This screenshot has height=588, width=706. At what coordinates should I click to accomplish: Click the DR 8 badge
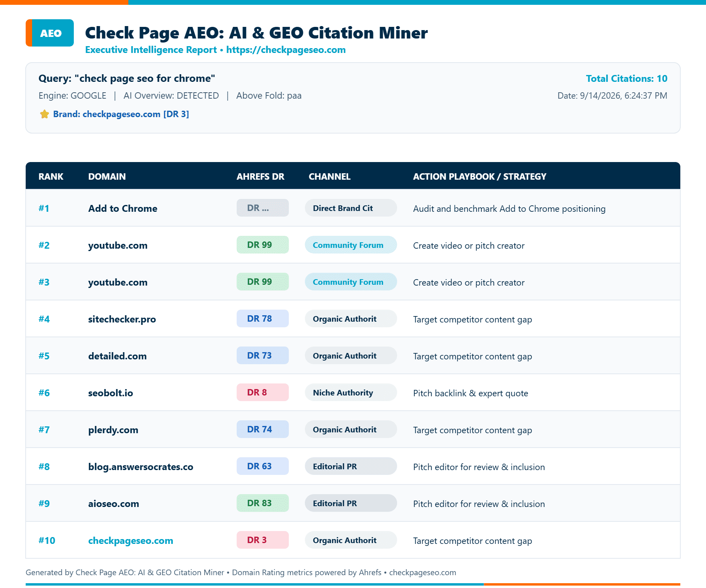[x=262, y=392]
